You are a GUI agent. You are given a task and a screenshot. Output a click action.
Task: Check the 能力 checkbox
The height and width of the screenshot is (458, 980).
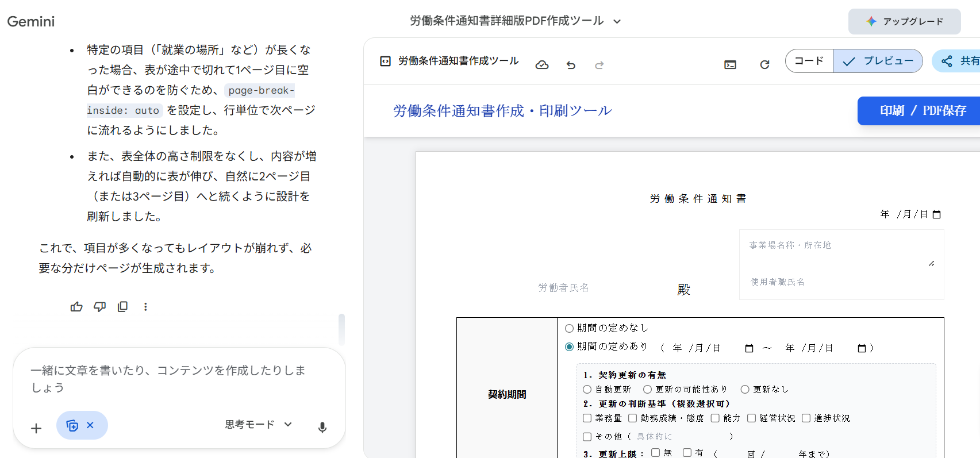(715, 418)
